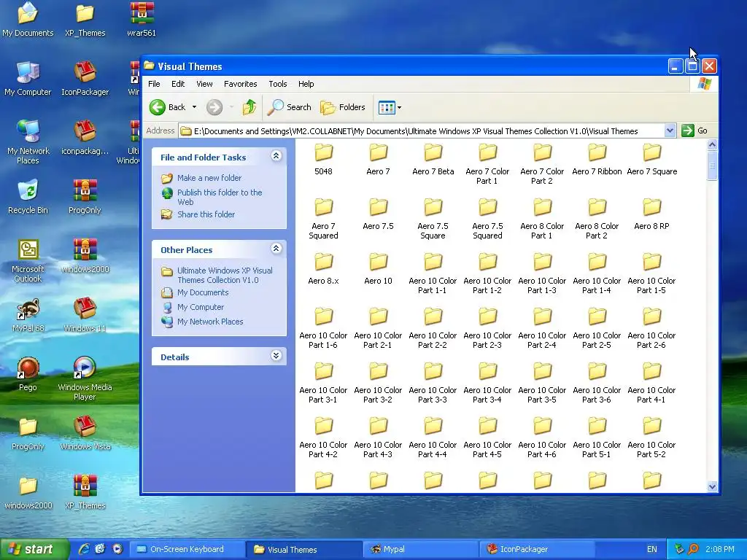This screenshot has height=560, width=747.
Task: Click Publish this folder to the Web
Action: (220, 197)
